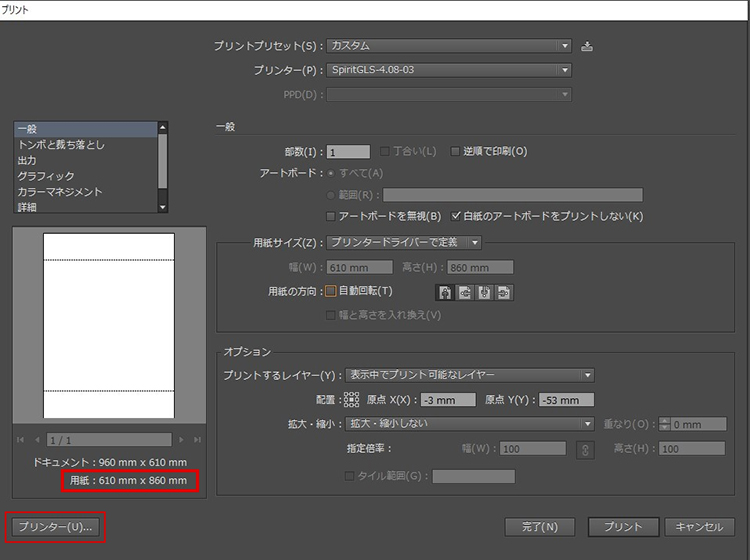Open the プリントプリセット(S) dropdown
This screenshot has height=560, width=750.
click(x=449, y=46)
